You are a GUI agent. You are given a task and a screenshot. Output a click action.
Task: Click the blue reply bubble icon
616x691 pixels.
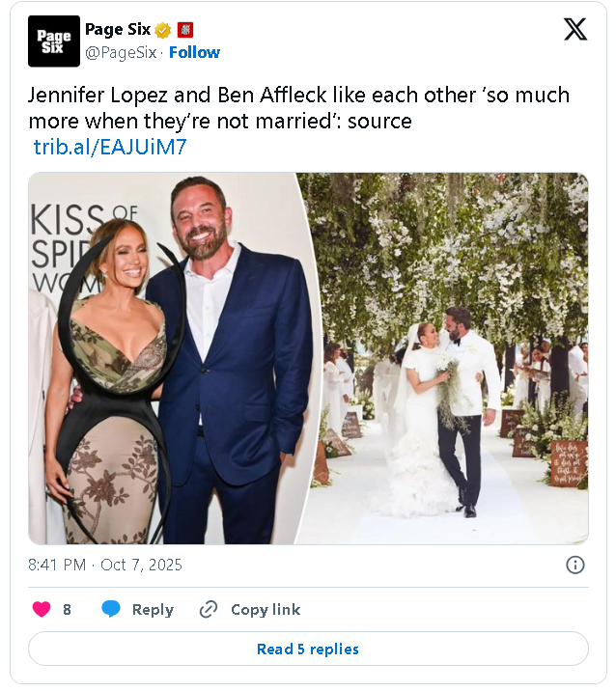[x=112, y=609]
